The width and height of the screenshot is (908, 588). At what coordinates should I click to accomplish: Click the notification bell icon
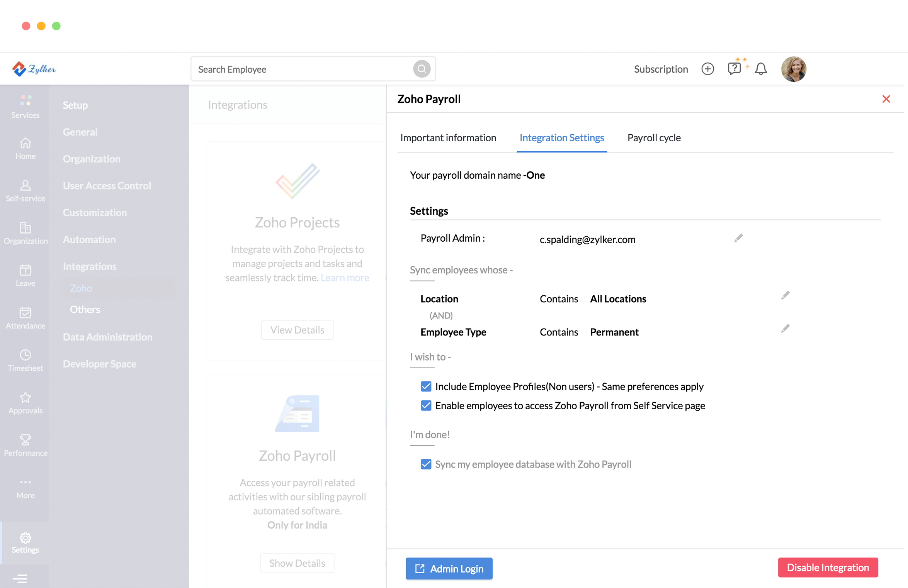(x=760, y=69)
